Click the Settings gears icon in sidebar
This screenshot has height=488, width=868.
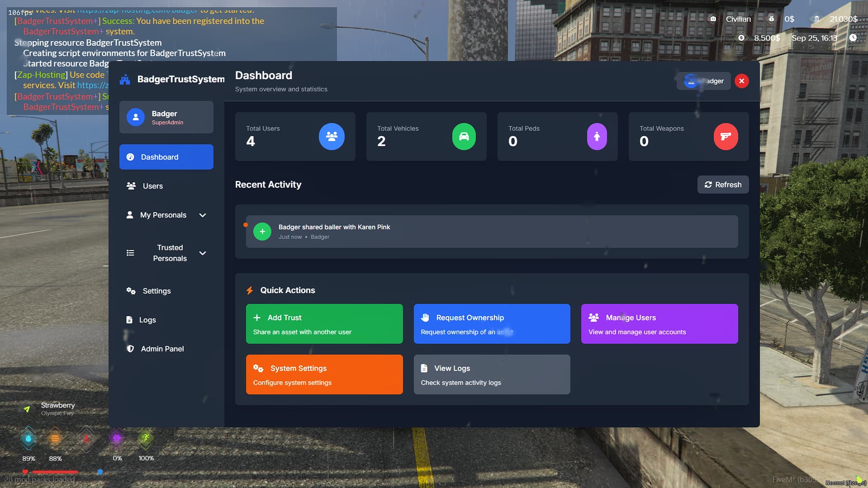[131, 291]
